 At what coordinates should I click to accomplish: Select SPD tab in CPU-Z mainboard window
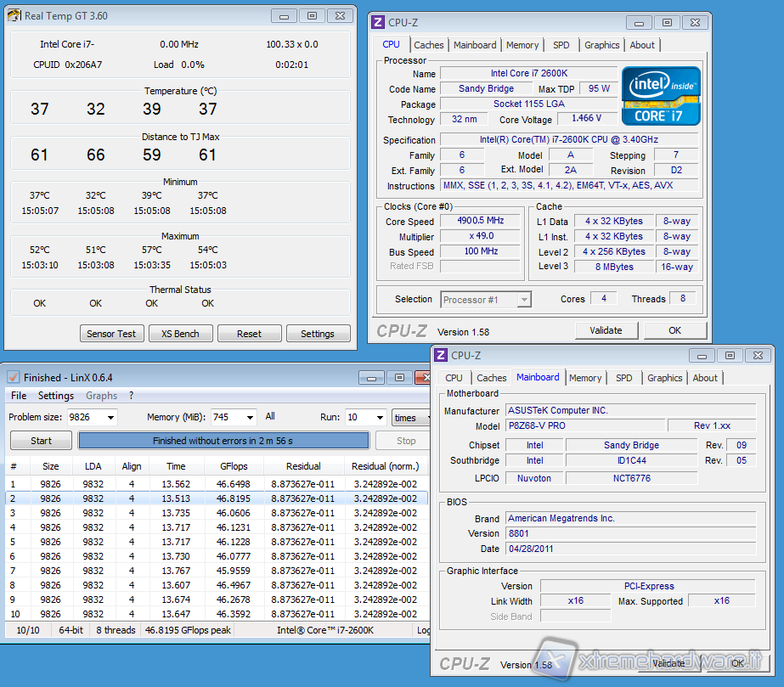(x=624, y=378)
